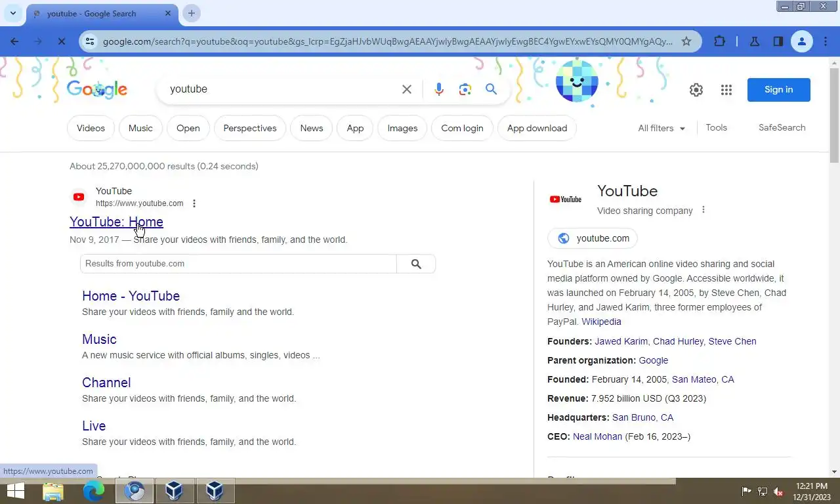This screenshot has width=840, height=504.
Task: Open three-dot menu in YouTube knowledge panel
Action: tap(703, 210)
